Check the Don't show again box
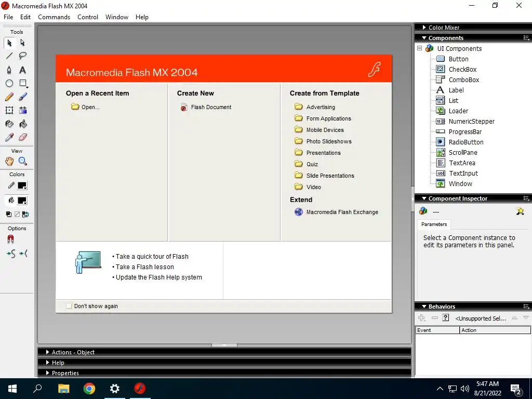532x399 pixels. point(69,306)
